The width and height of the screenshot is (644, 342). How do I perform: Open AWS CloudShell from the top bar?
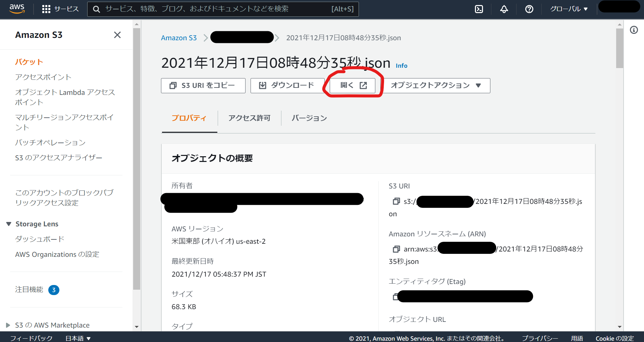[479, 9]
